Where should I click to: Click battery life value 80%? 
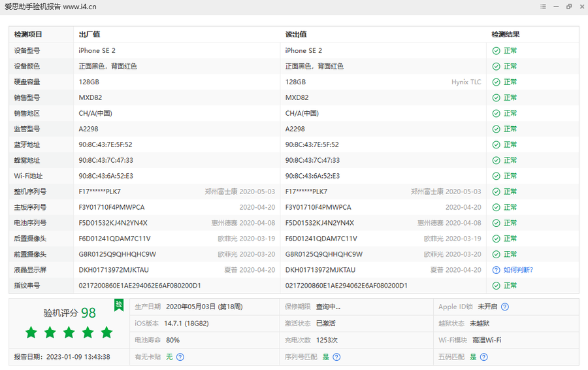pyautogui.click(x=173, y=341)
